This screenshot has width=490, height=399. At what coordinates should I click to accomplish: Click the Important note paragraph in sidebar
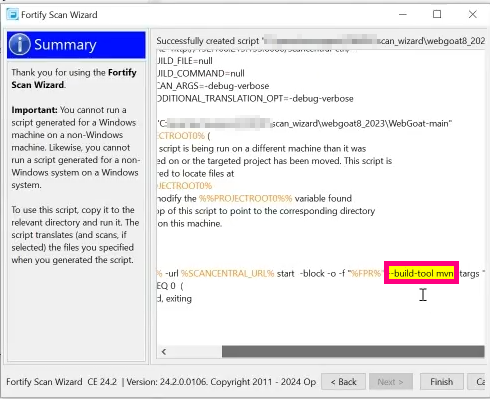75,147
